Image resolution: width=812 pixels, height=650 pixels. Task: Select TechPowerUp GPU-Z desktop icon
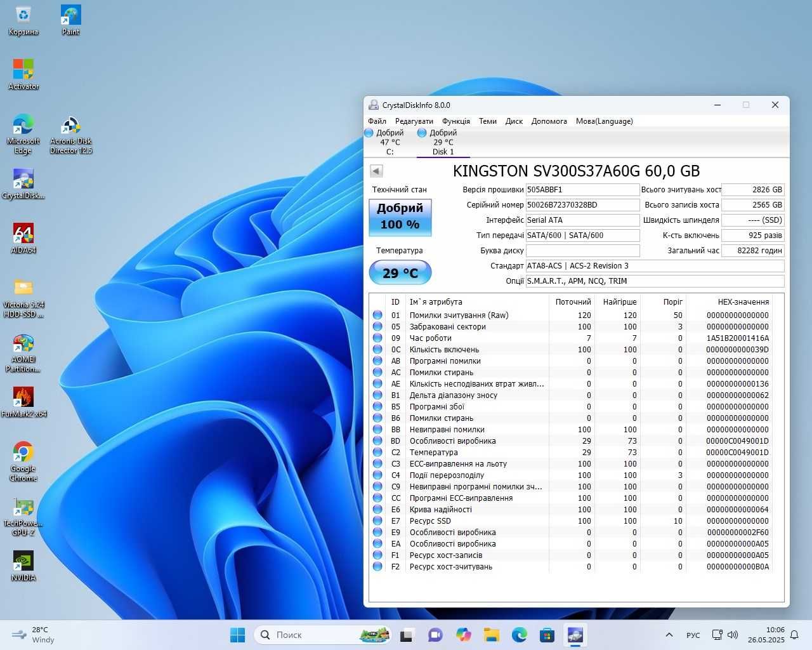pos(23,516)
